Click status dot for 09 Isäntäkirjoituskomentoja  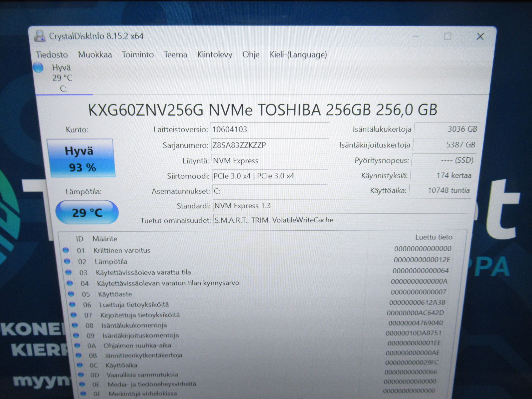[76, 335]
